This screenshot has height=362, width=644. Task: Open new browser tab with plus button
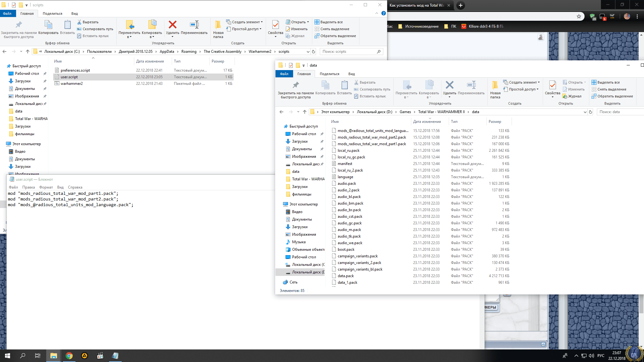pyautogui.click(x=460, y=5)
